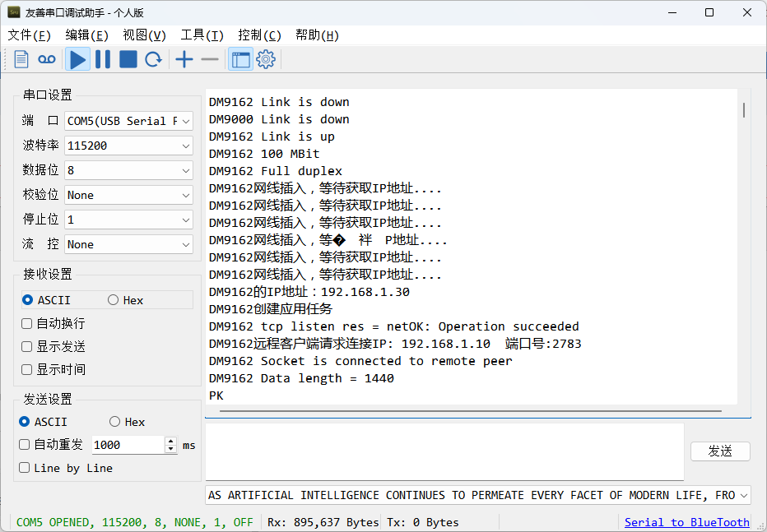Click the app icon in title bar

coord(14,12)
